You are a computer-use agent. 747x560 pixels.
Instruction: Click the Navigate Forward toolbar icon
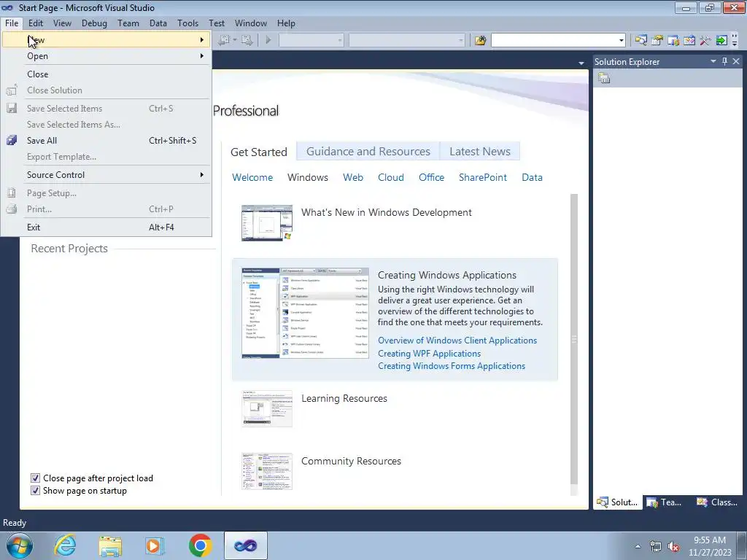point(247,41)
